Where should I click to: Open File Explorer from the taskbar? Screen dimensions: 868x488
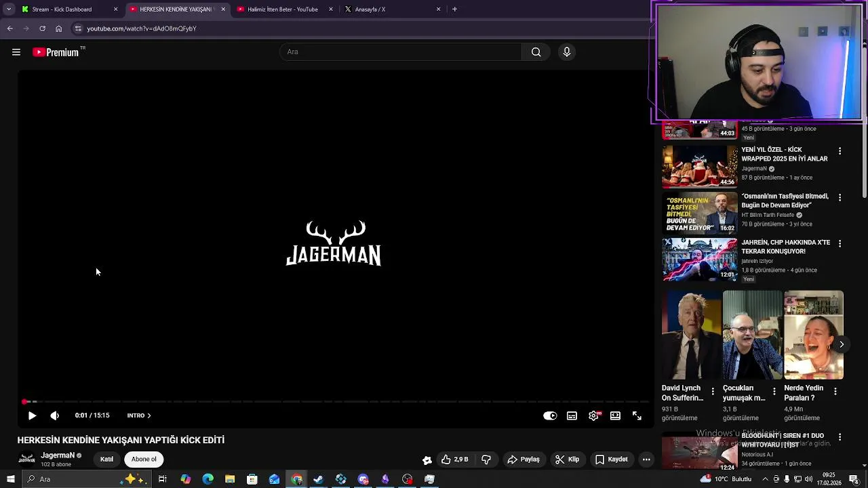[x=230, y=479]
